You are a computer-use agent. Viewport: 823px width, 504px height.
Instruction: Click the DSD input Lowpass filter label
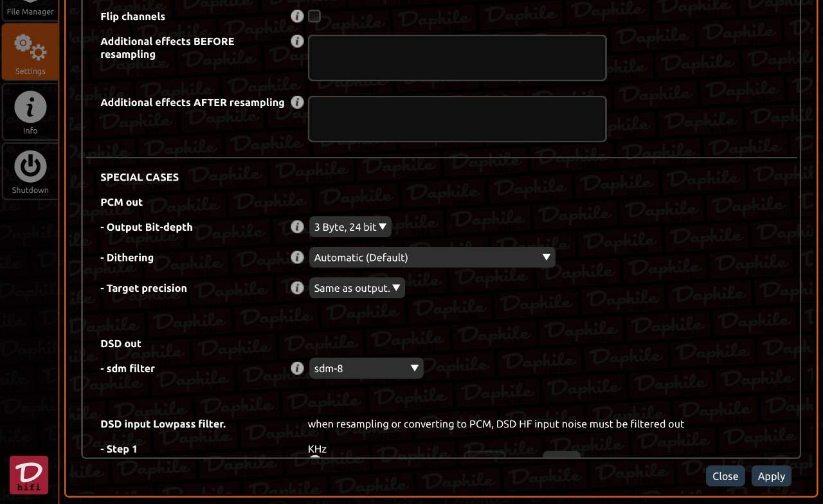tap(163, 424)
